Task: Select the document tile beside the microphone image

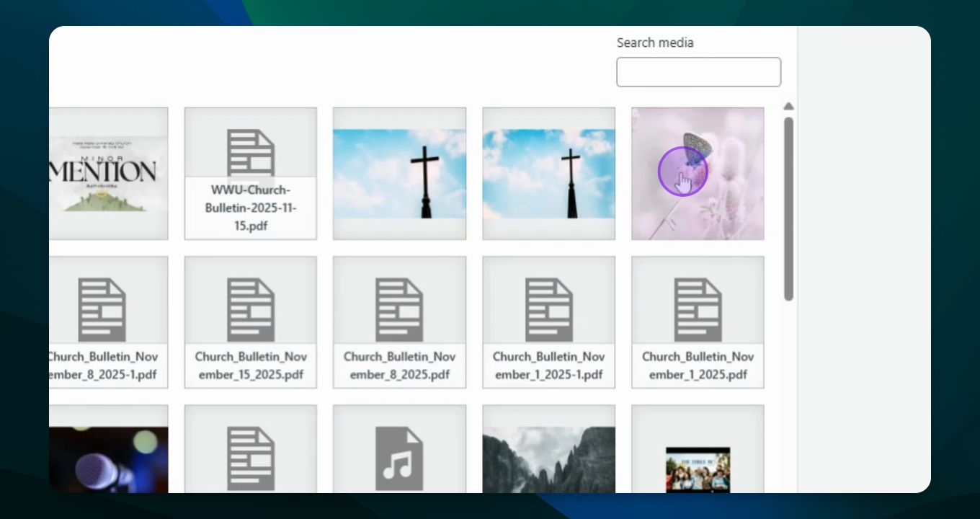Action: 250,451
